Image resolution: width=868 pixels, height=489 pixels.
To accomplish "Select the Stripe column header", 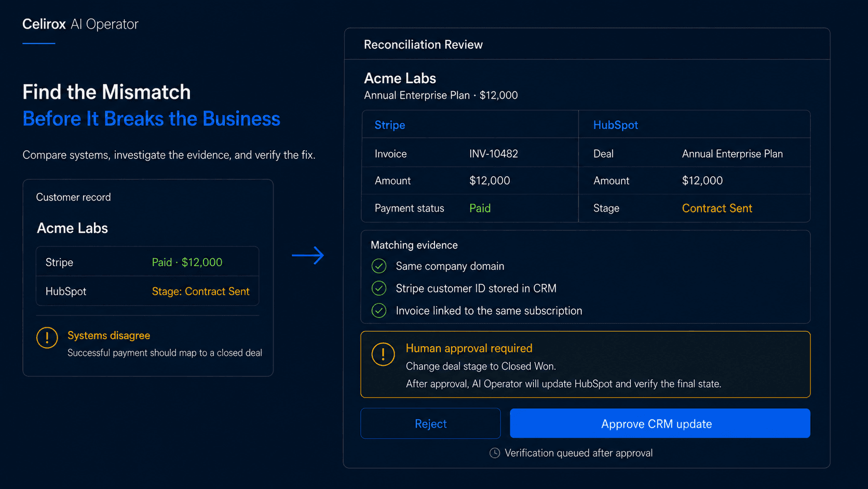I will coord(390,125).
